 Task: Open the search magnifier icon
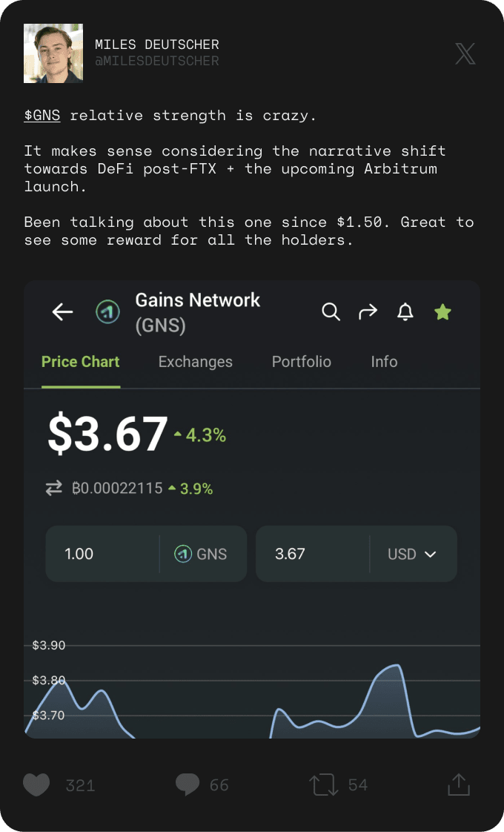click(x=331, y=312)
